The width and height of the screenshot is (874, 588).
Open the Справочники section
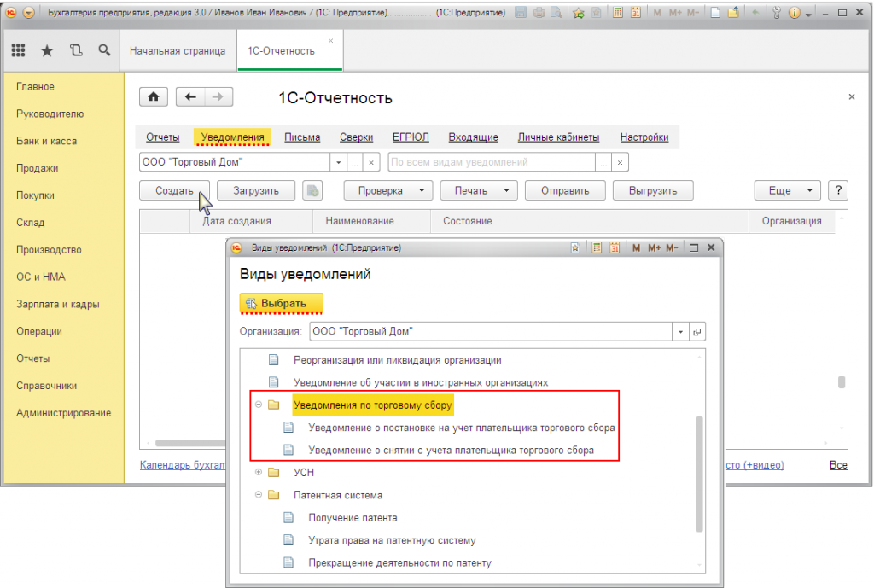[46, 386]
